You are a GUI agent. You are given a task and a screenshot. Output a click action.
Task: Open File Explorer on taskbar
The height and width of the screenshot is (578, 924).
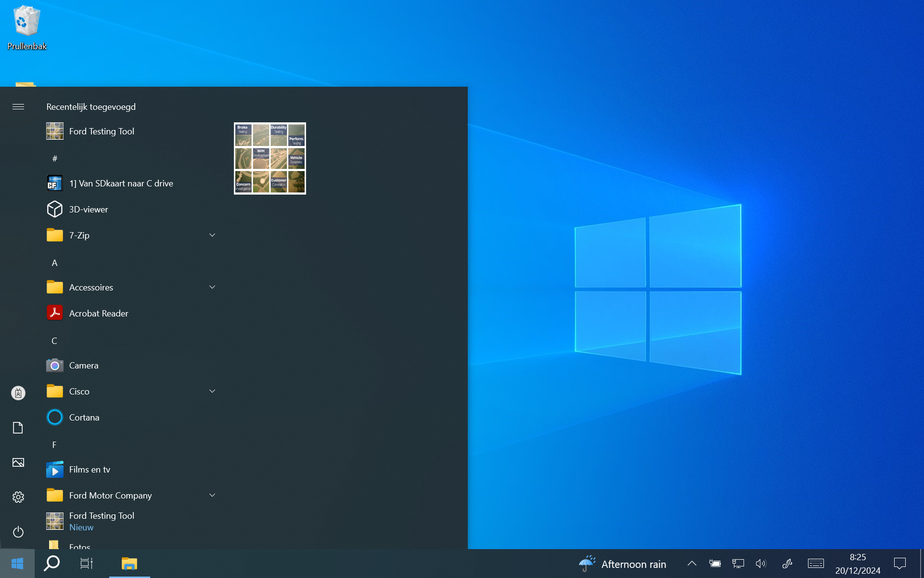[x=129, y=564]
